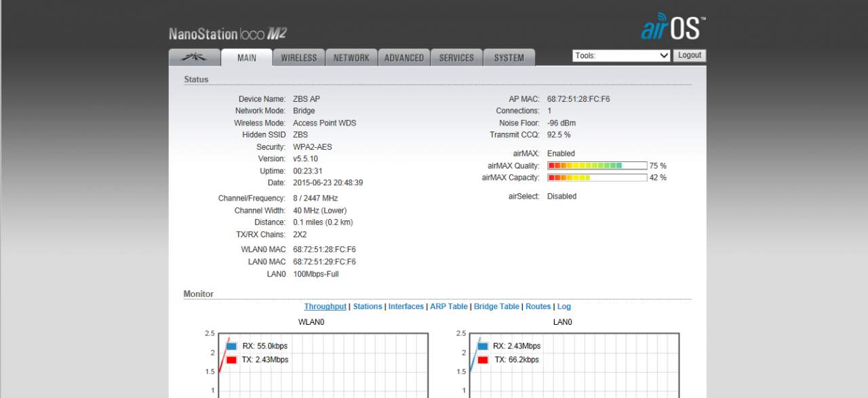View the ARP Table
Screen dimensions: 868x398
449,306
